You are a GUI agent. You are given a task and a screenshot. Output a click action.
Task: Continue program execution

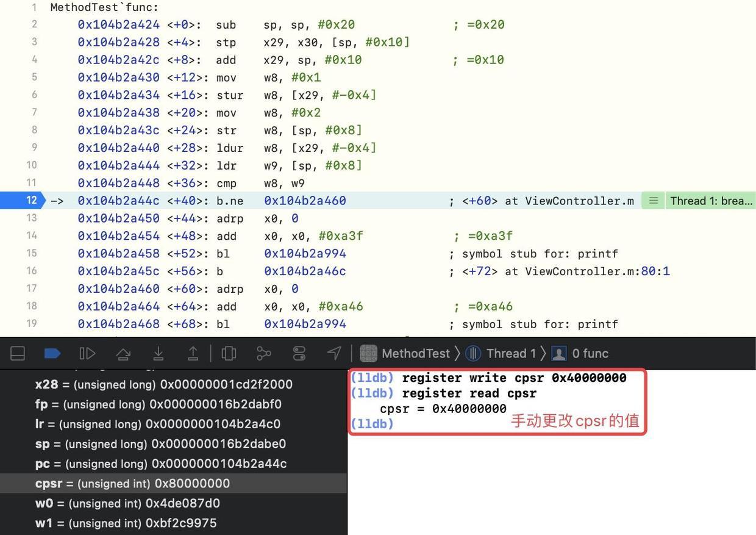point(87,353)
